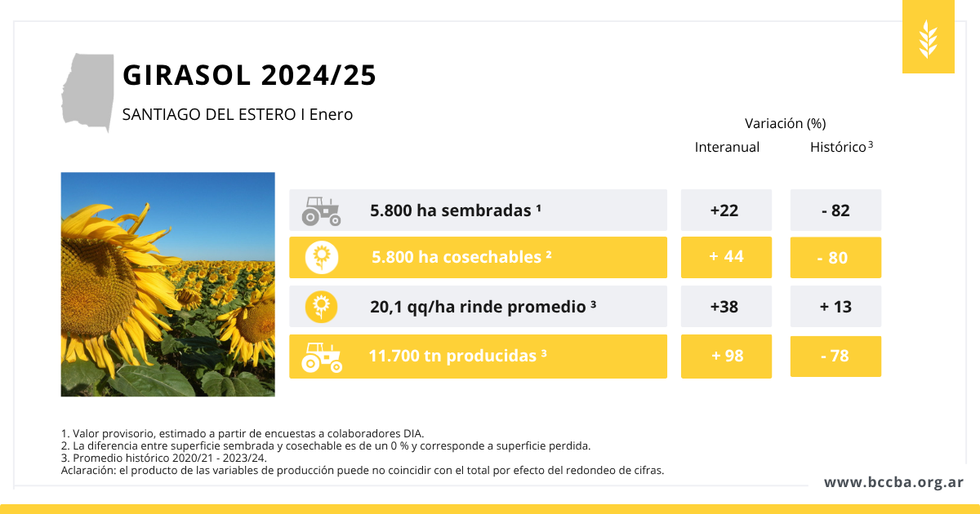This screenshot has width=980, height=514.
Task: Click the wheat logo in yellow corner
Action: [928, 38]
